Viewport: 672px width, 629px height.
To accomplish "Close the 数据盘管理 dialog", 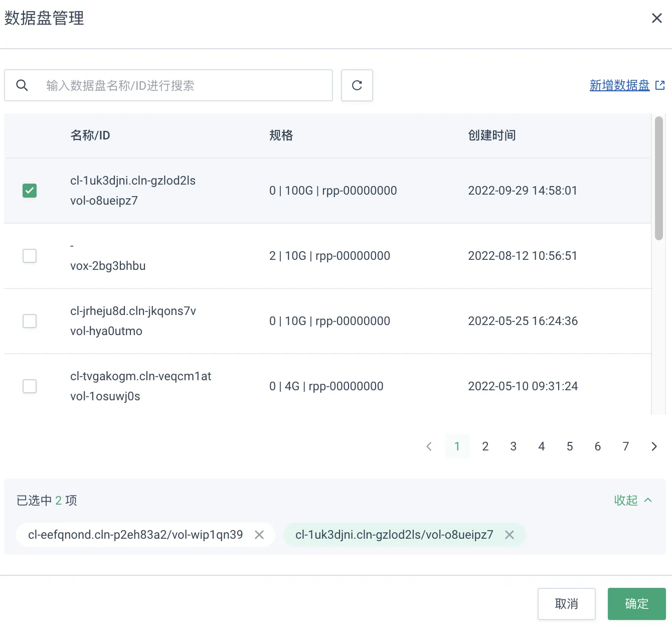I will coord(656,18).
